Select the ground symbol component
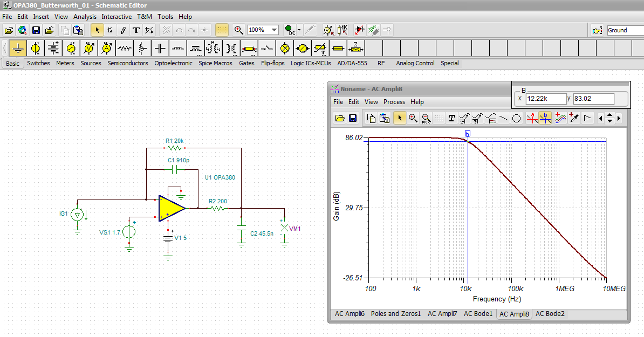644x337 pixels. coord(18,49)
